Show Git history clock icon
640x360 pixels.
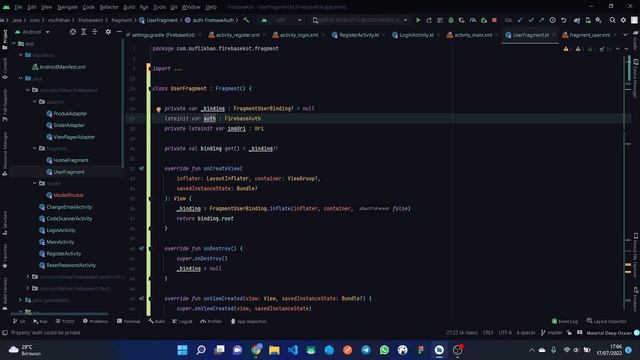click(552, 20)
